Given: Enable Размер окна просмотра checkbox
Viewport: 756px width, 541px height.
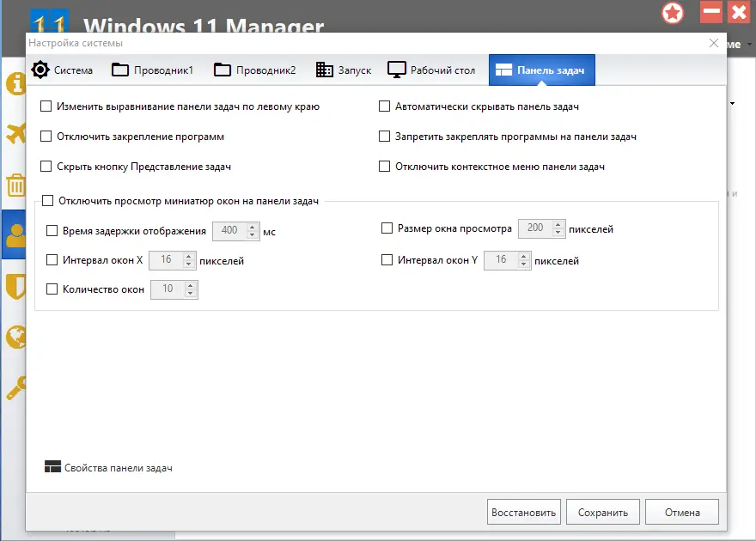Looking at the screenshot, I should (387, 228).
